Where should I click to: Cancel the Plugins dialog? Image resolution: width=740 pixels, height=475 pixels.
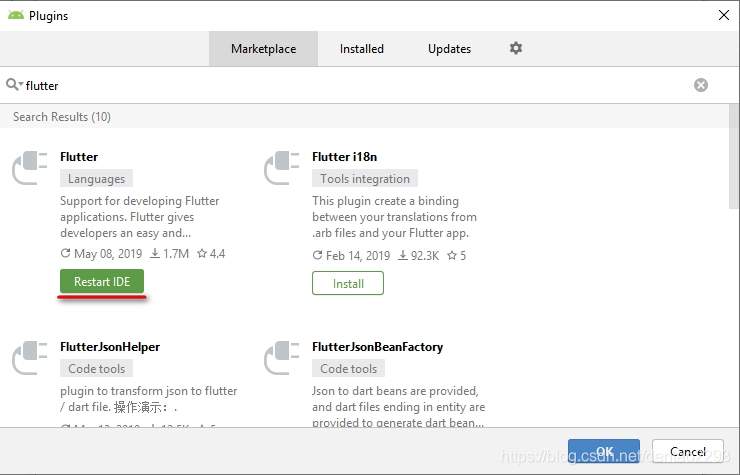[x=688, y=451]
